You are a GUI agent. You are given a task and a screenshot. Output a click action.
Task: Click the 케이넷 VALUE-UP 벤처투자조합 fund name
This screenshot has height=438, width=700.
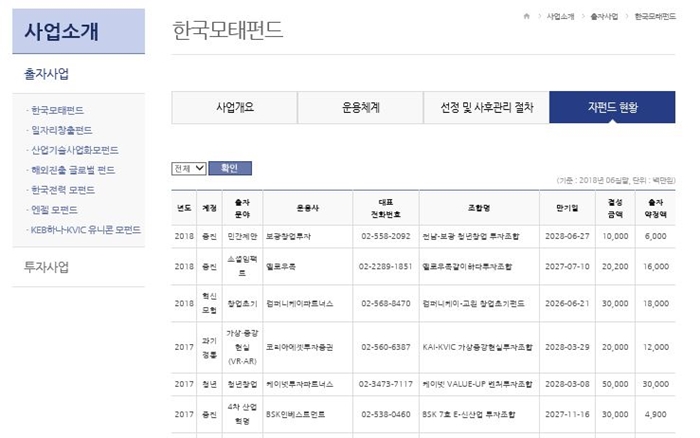click(477, 384)
